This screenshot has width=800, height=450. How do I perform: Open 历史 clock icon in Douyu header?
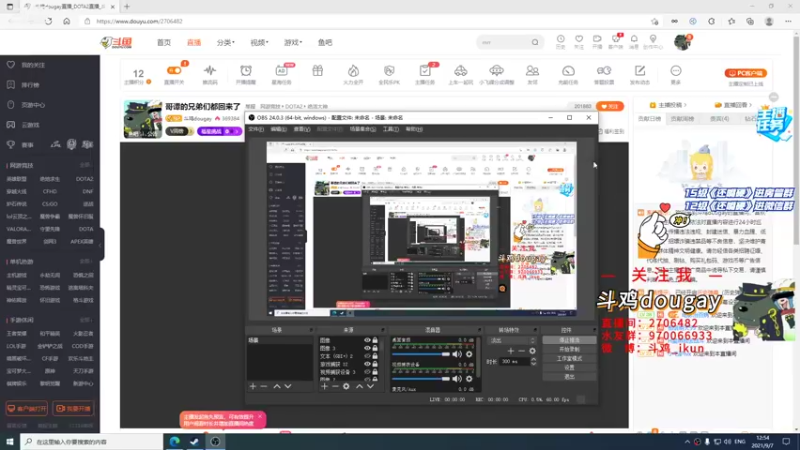[560, 39]
